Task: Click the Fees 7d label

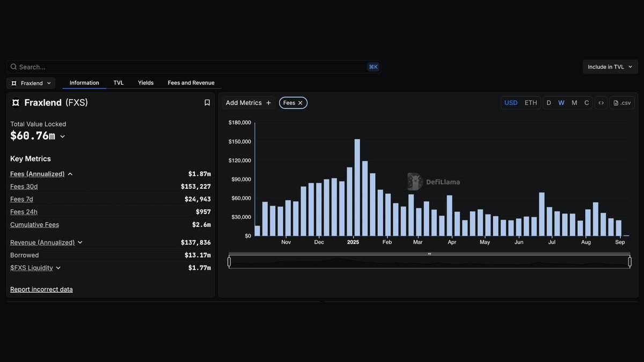Action: pos(22,200)
